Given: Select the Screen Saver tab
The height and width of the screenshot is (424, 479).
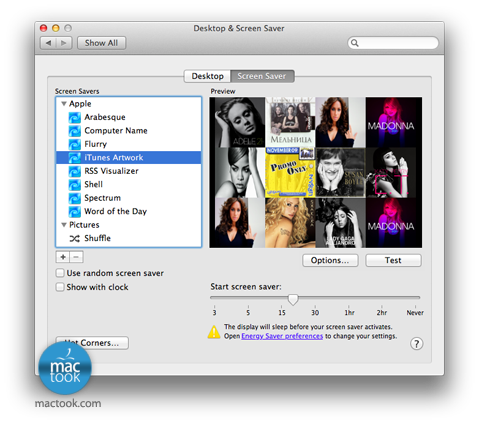Looking at the screenshot, I should click(x=262, y=76).
